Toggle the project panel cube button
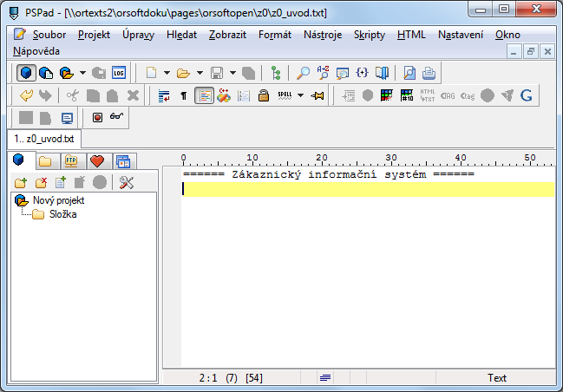 point(25,73)
